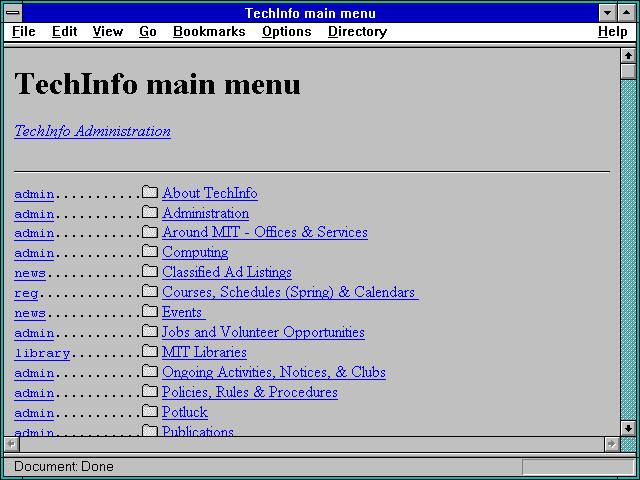
Task: Minimize the TechInfo main menu window
Action: click(607, 13)
